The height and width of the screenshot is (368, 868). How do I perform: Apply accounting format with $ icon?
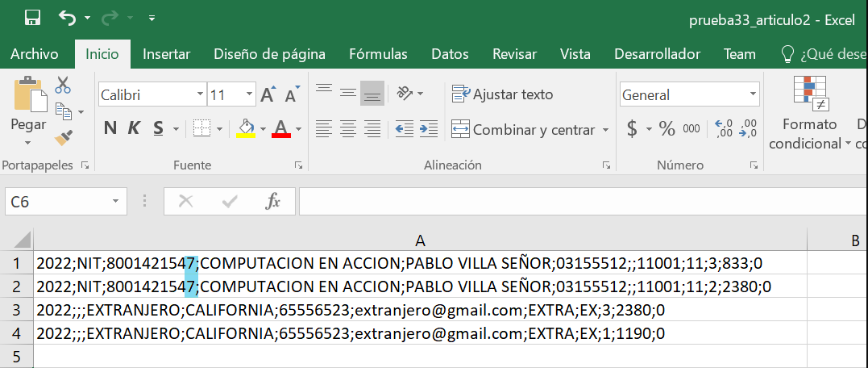pos(632,129)
